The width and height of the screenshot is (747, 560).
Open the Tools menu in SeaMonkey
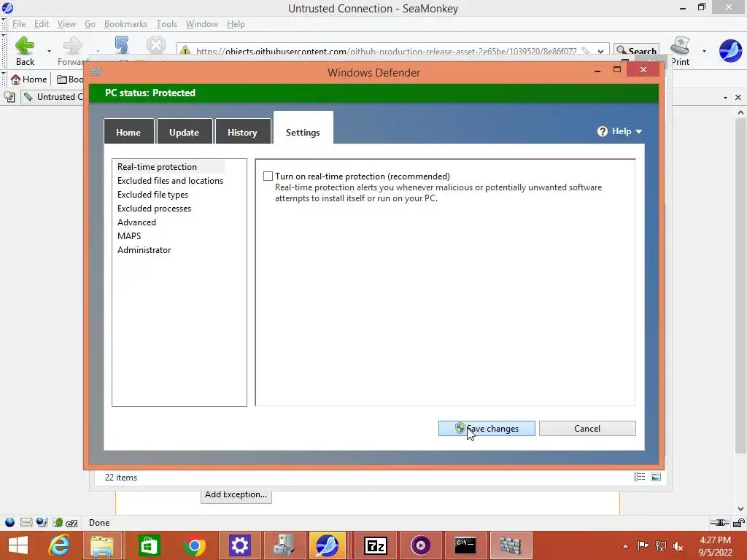coord(166,24)
